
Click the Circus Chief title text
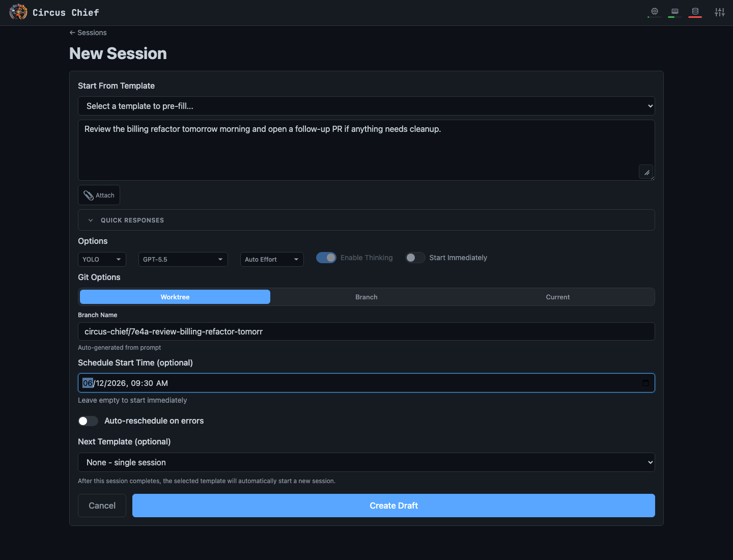pos(66,12)
